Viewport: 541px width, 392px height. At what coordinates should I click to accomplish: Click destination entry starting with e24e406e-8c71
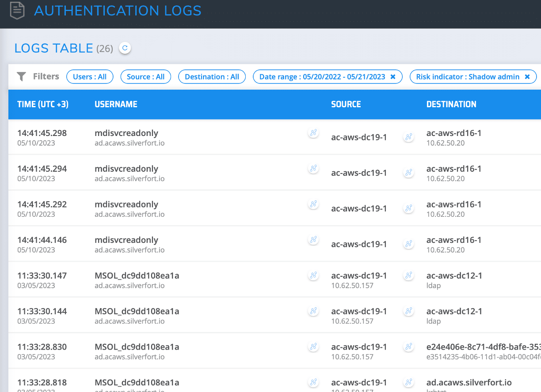(482, 347)
